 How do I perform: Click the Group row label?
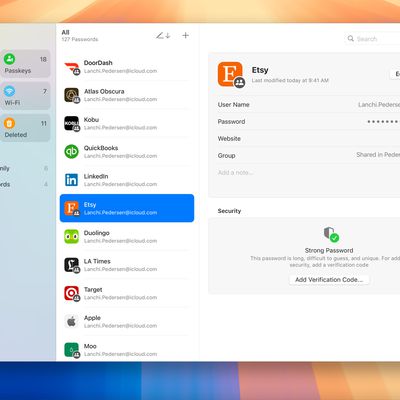coord(226,155)
